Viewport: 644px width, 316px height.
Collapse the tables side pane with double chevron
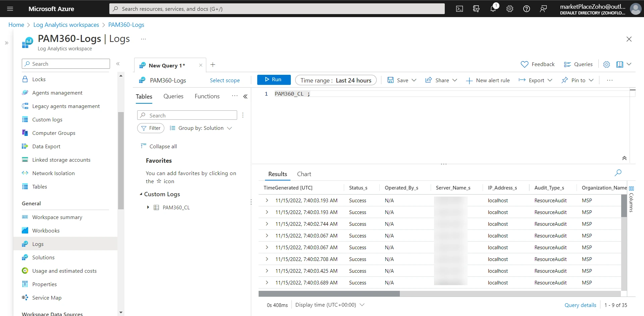tap(245, 97)
